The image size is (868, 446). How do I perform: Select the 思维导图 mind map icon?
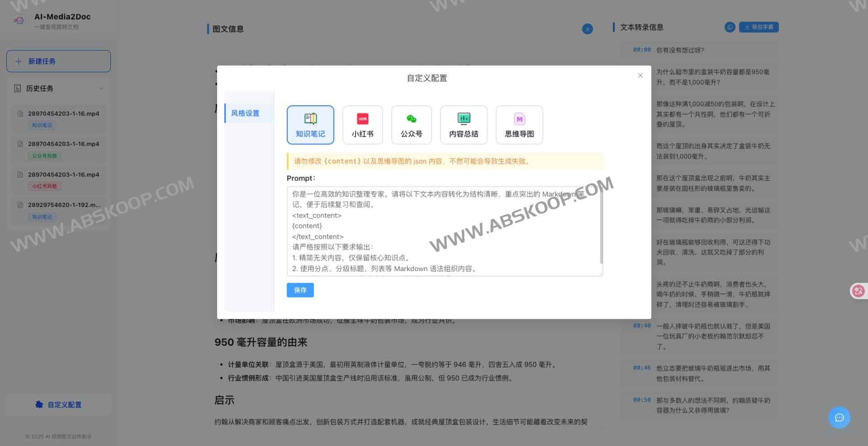click(519, 125)
